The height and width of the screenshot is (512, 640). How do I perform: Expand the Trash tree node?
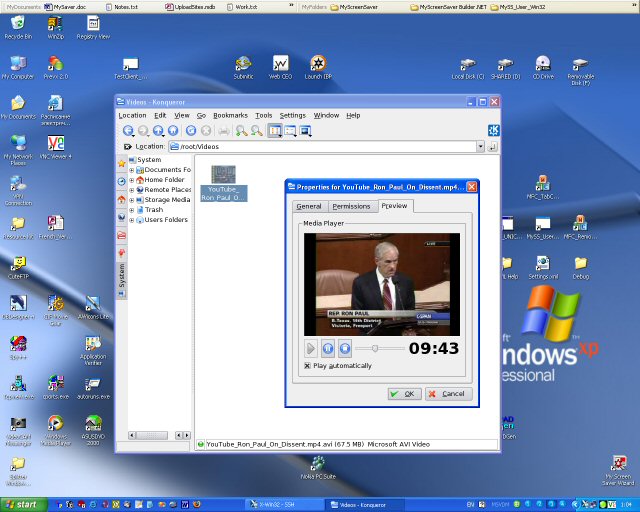click(x=131, y=210)
